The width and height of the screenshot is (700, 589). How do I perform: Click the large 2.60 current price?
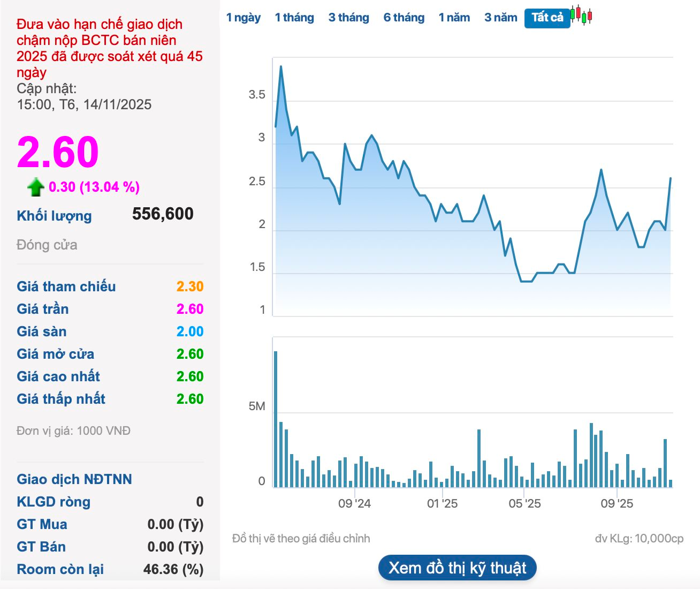point(58,153)
